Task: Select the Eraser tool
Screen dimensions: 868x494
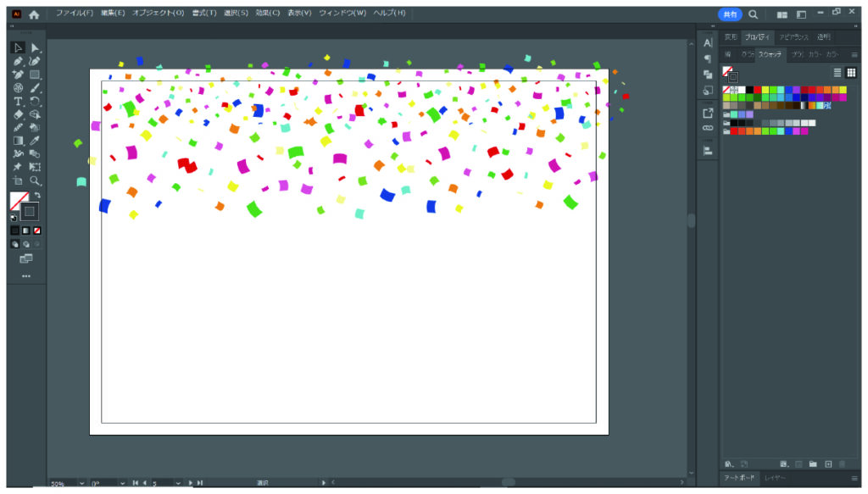Action: click(x=18, y=114)
